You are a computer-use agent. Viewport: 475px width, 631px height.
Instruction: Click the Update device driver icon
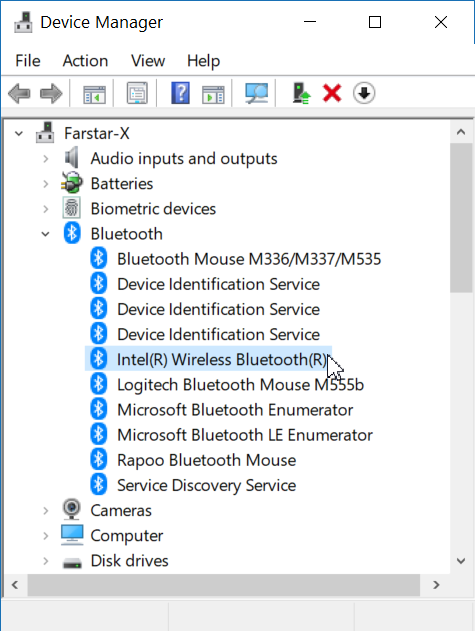(302, 93)
